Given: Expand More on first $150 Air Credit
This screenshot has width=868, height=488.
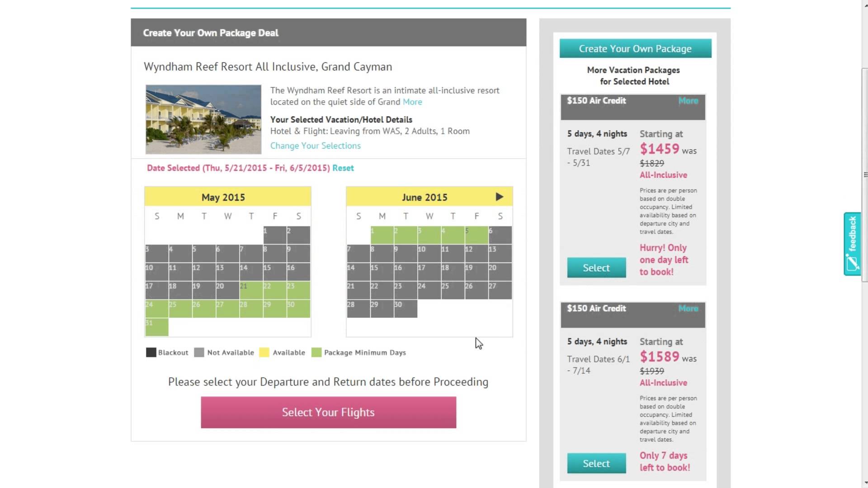Looking at the screenshot, I should point(688,101).
